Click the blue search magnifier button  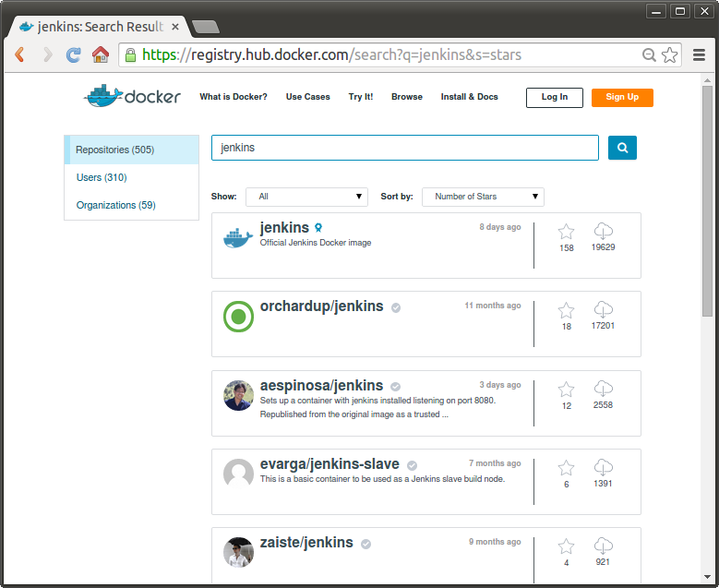622,148
